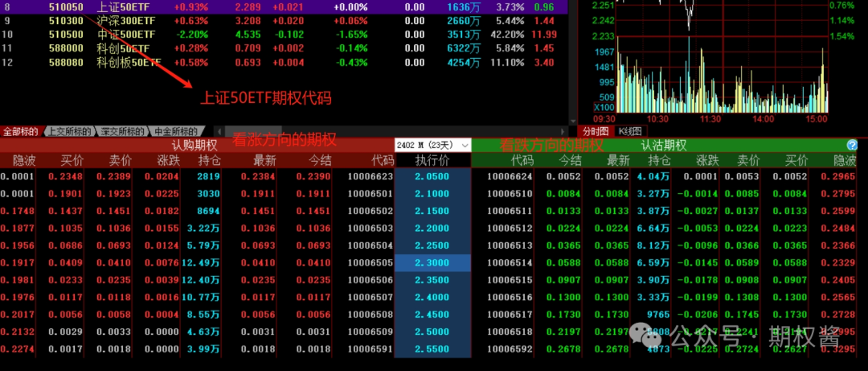Image resolution: width=868 pixels, height=371 pixels.
Task: Click the put open interest value 4.04万
Action: 653,177
